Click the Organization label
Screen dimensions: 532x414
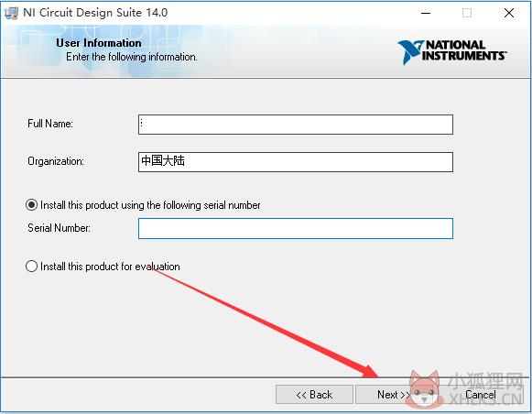[x=56, y=161]
